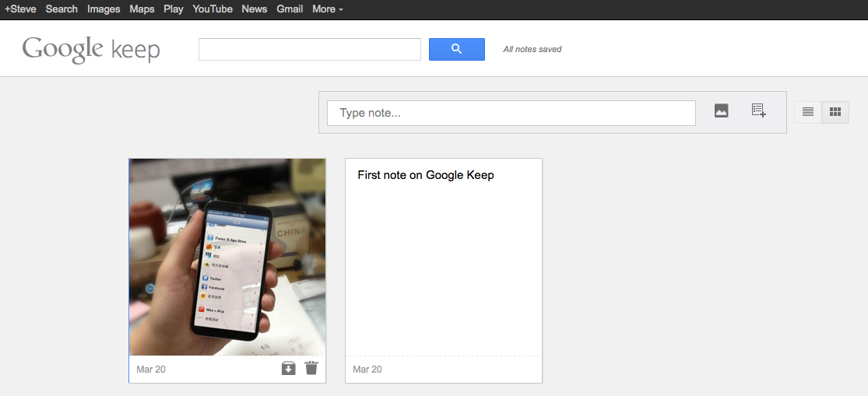Click the add image icon
This screenshot has width=868, height=396.
pyautogui.click(x=721, y=111)
